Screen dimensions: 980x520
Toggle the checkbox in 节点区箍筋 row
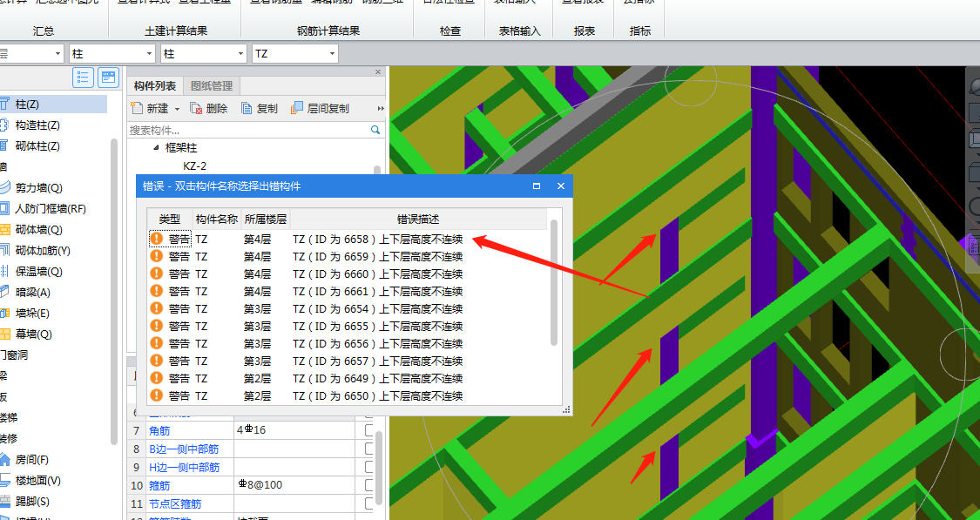[x=368, y=503]
